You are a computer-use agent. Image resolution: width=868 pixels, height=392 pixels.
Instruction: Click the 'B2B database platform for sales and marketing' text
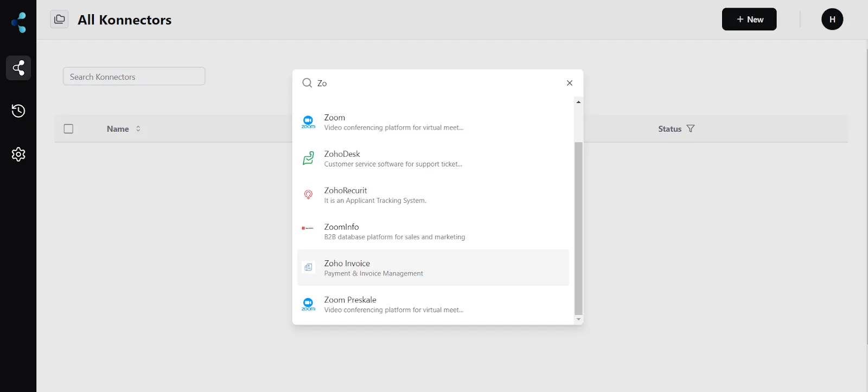click(x=394, y=237)
